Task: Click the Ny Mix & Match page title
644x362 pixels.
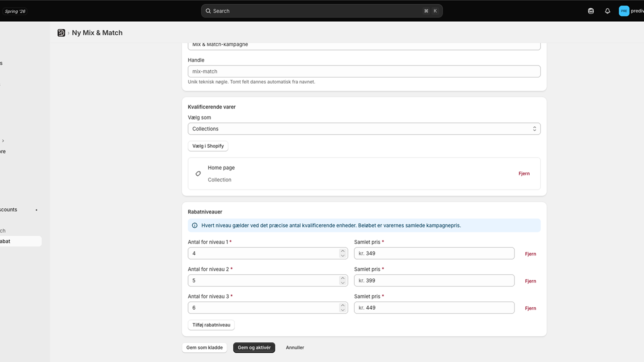Action: (97, 33)
